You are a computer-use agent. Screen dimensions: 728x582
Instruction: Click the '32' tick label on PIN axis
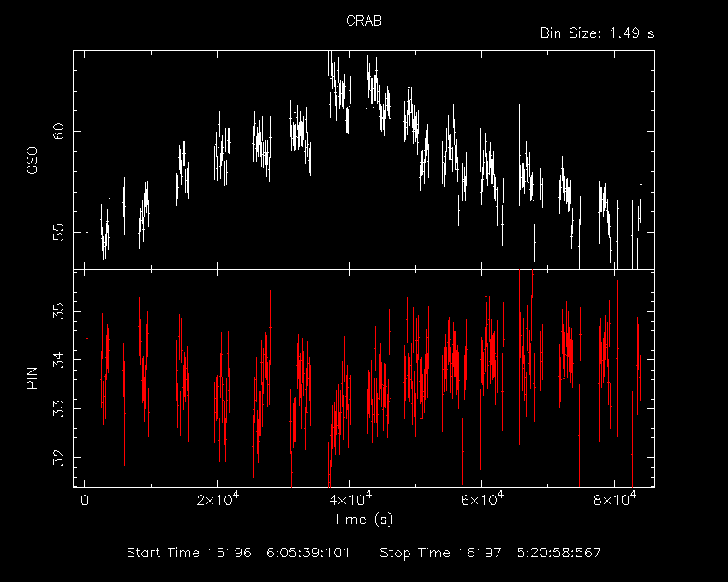point(58,457)
